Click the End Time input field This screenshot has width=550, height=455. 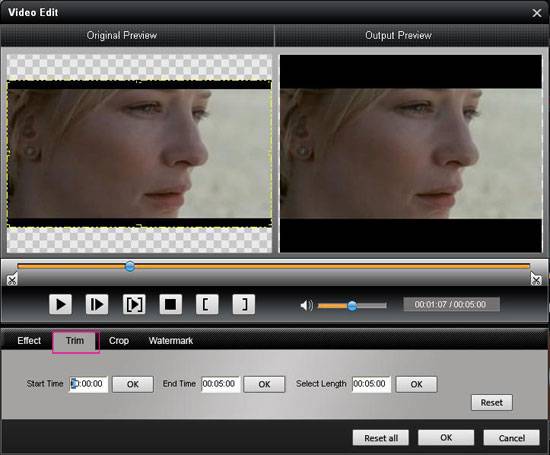[x=220, y=384]
